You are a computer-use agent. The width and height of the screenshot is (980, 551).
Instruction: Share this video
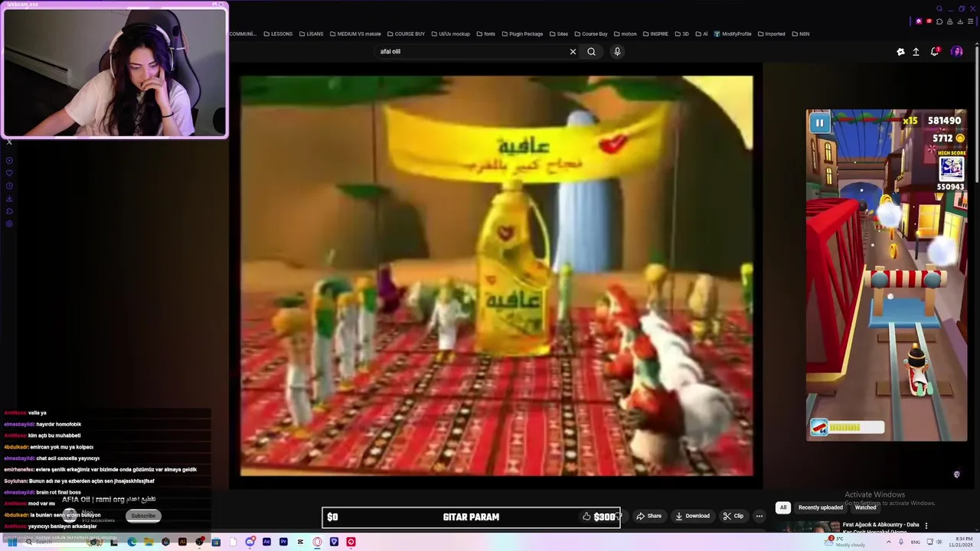pos(649,516)
